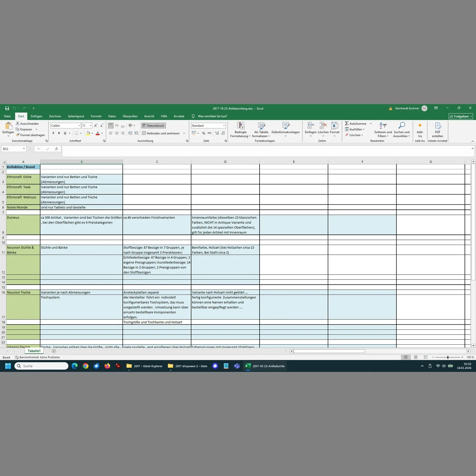This screenshot has height=476, width=476.
Task: Open the Überprüfen ribbon tab
Action: click(x=130, y=116)
